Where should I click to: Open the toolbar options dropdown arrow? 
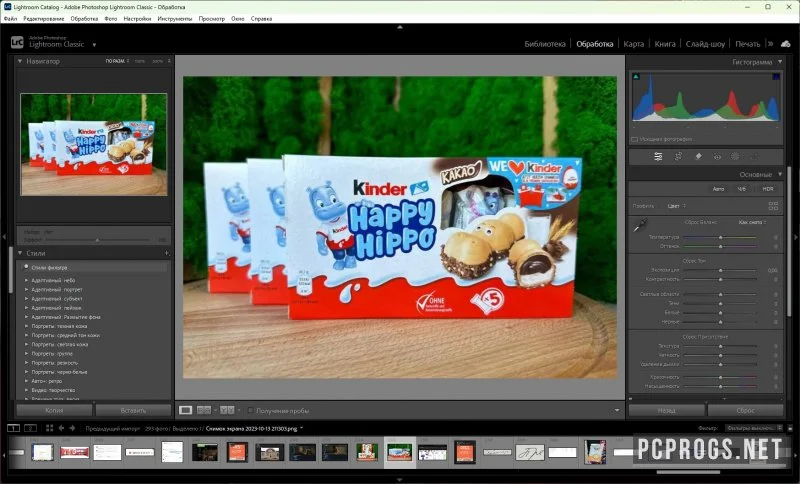[x=617, y=410]
